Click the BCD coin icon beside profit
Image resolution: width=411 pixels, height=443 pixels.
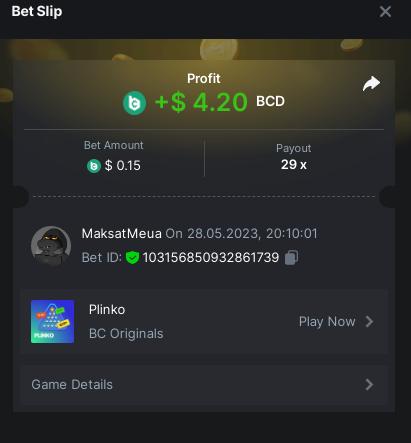pyautogui.click(x=134, y=103)
